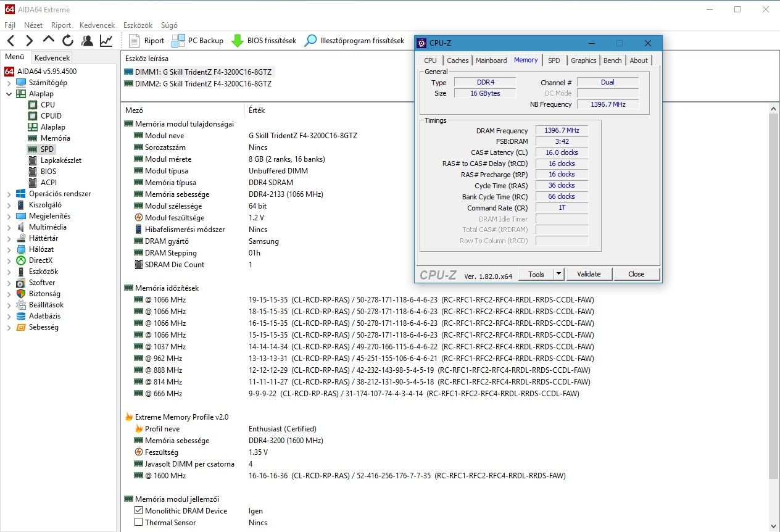Toggle Monolithic DRAM Device checkbox
Image resolution: width=780 pixels, height=532 pixels.
click(x=139, y=511)
